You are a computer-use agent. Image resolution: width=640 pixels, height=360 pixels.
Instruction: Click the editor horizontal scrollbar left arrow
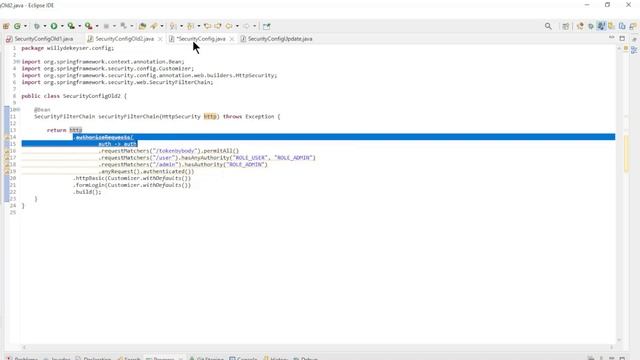click(24, 347)
